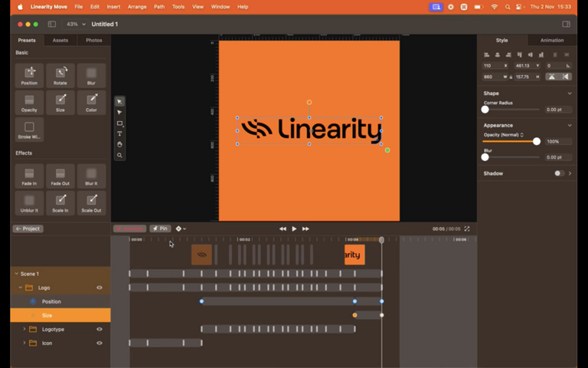
Task: Select the Text tool
Action: click(x=119, y=133)
